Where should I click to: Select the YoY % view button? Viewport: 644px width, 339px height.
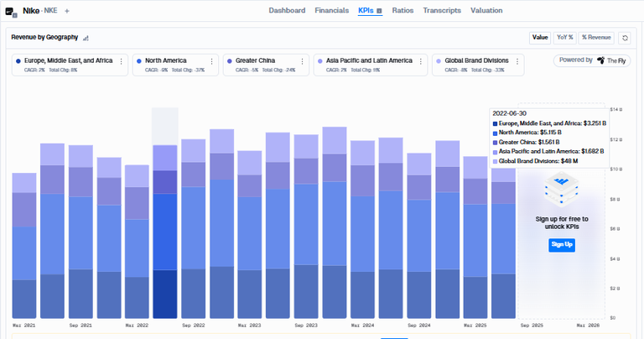tap(564, 38)
